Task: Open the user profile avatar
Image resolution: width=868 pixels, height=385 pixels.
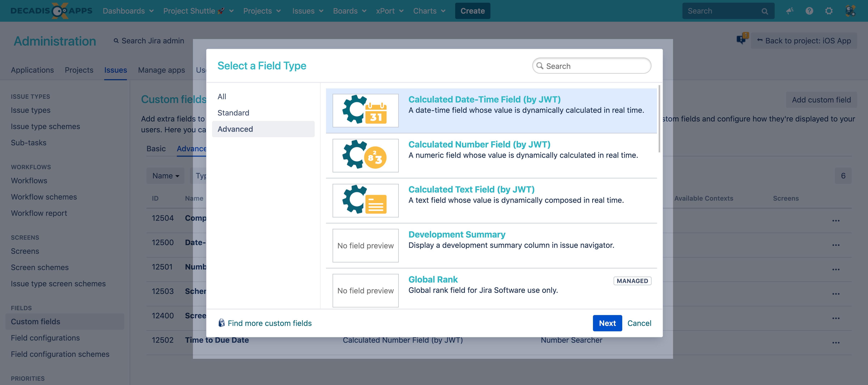Action: (850, 11)
